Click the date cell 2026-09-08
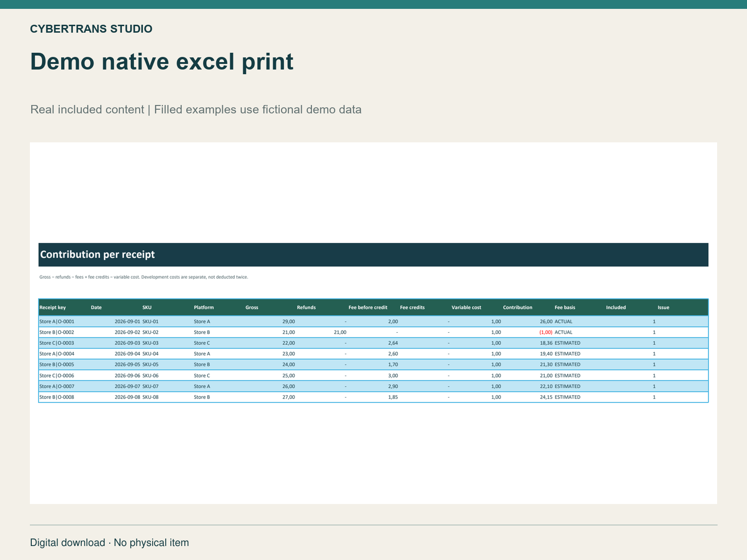Image resolution: width=747 pixels, height=560 pixels. pyautogui.click(x=127, y=397)
